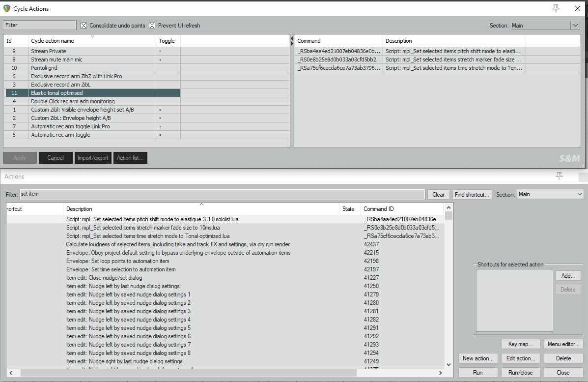Click Find shortcut... button
This screenshot has height=382, width=588.
coord(472,194)
